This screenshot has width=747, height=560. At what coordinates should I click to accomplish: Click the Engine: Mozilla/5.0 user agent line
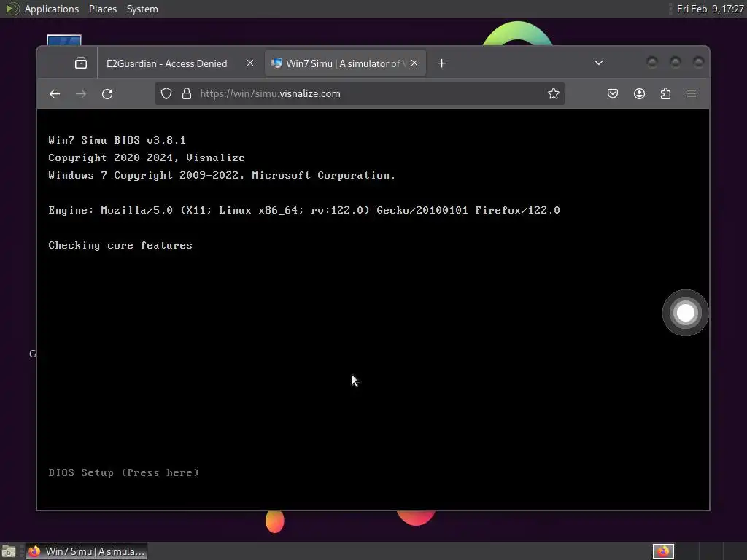click(304, 210)
